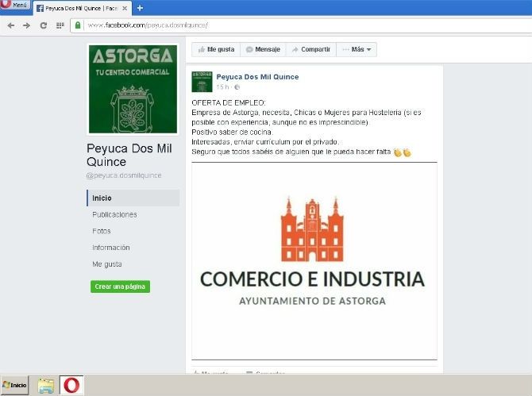Viewport: 532px width, 396px height.
Task: Open the Windows Inicio start button
Action: click(x=14, y=385)
